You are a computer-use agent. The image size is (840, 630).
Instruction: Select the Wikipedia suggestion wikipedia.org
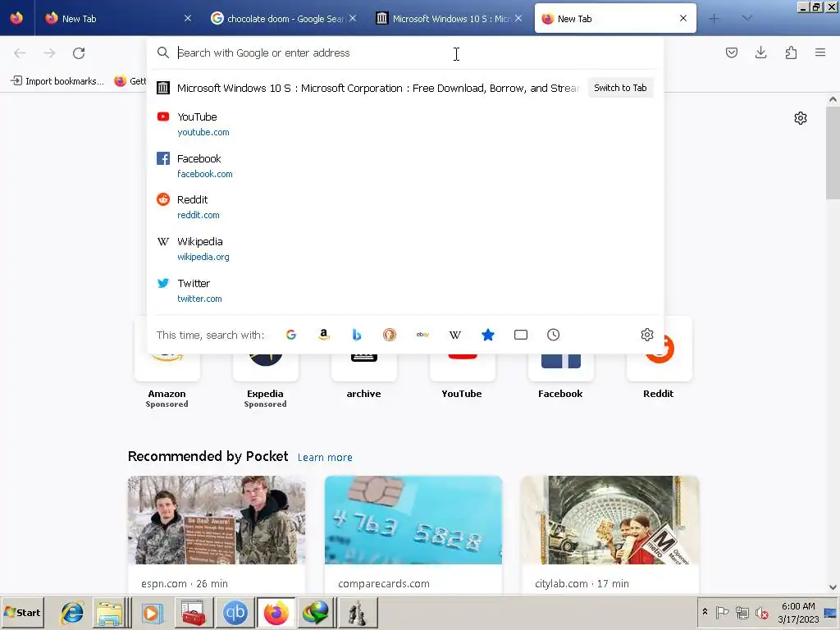point(405,249)
